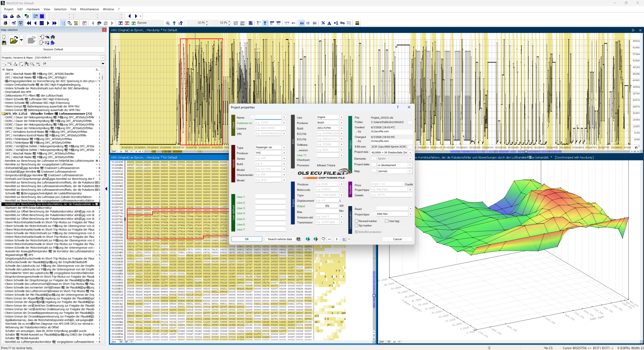Click the rainbow color stripes icon

[357, 23]
